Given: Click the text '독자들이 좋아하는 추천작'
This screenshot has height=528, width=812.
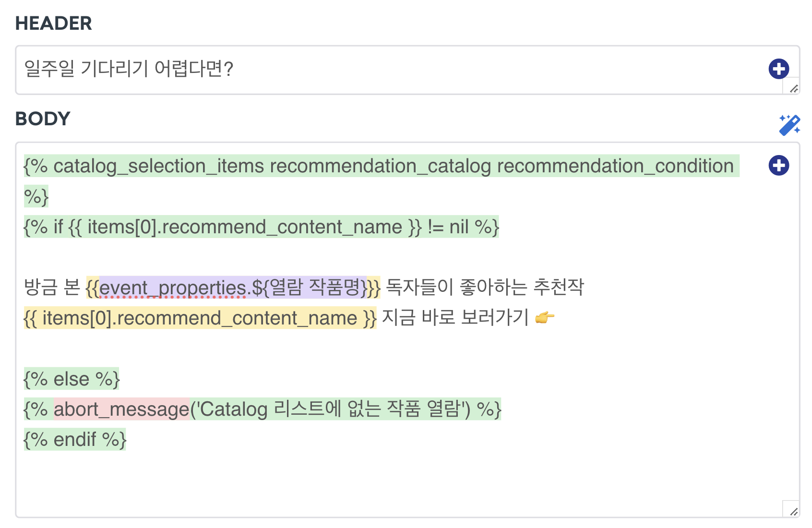Looking at the screenshot, I should pos(485,288).
